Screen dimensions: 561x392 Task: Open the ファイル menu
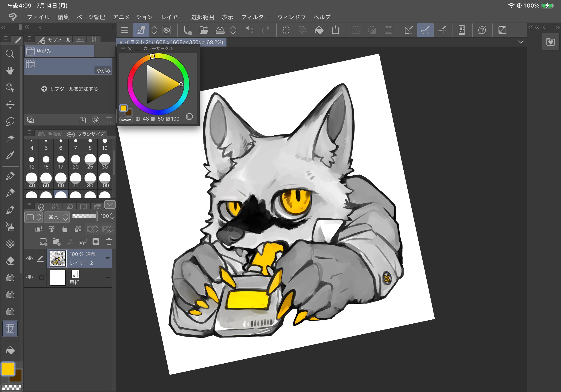point(38,17)
